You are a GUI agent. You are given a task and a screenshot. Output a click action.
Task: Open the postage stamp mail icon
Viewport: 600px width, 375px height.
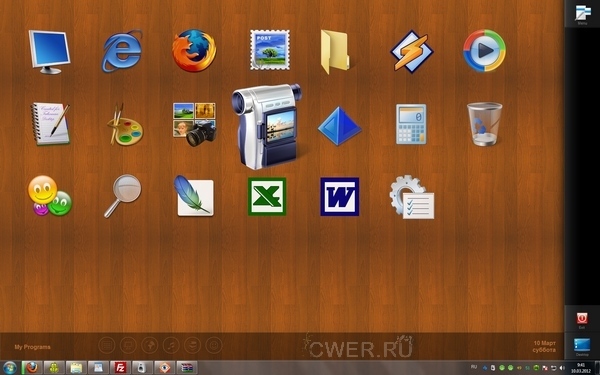(x=270, y=50)
